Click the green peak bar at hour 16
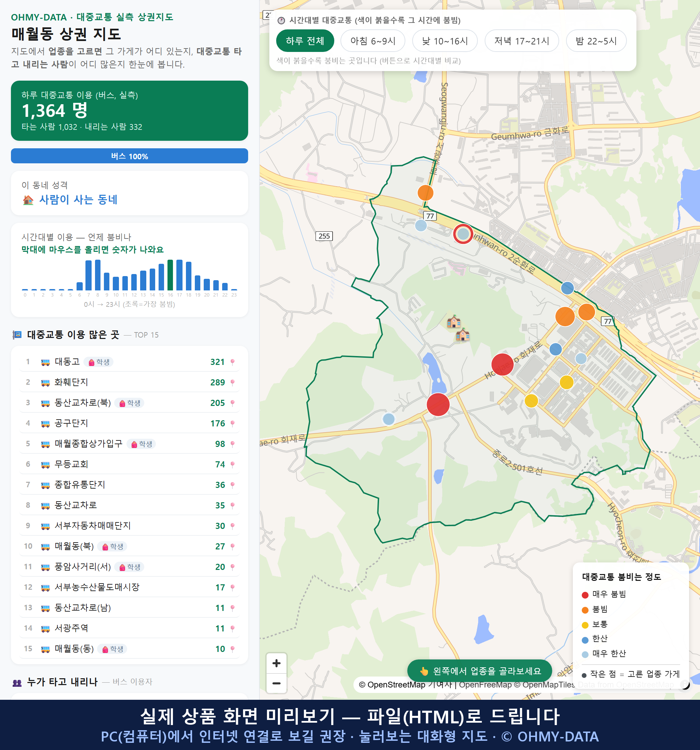The width and height of the screenshot is (700, 750). coord(170,275)
